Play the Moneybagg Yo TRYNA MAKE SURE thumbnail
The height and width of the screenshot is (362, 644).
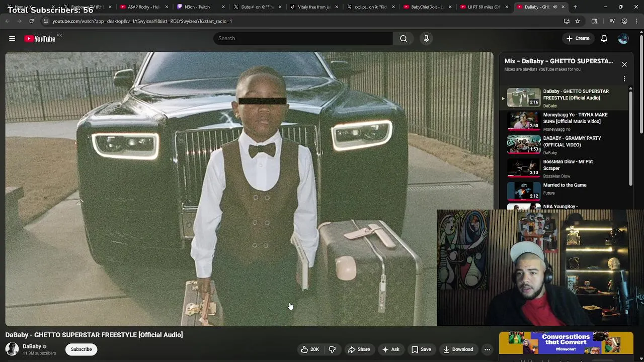click(x=523, y=121)
